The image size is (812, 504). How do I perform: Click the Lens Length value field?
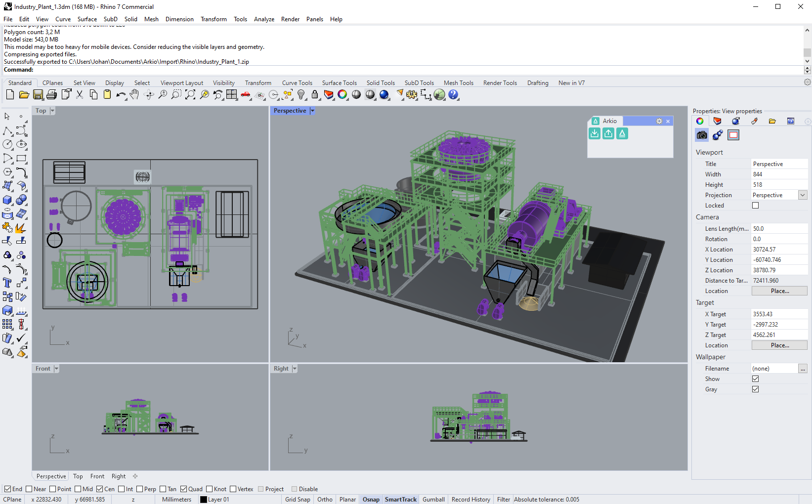coord(779,229)
